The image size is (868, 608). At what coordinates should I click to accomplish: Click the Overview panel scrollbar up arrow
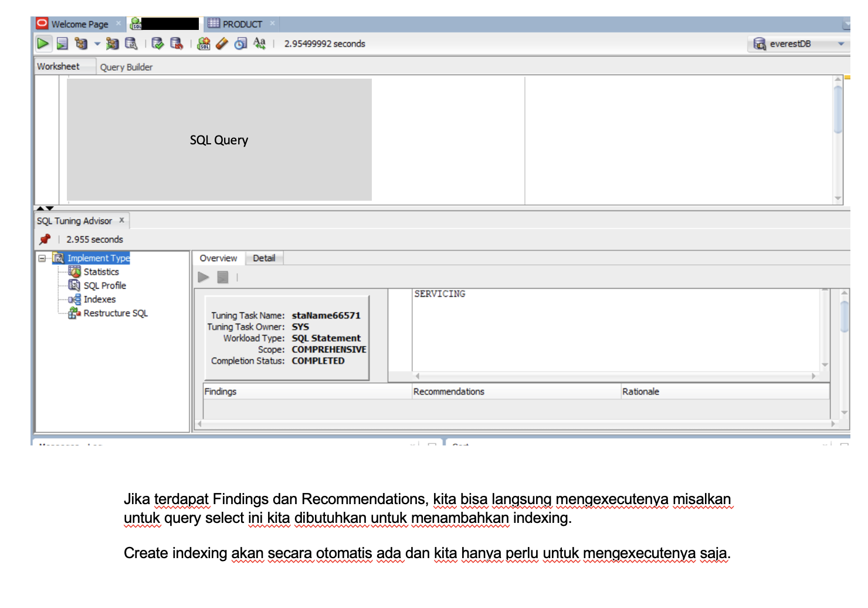pos(845,293)
